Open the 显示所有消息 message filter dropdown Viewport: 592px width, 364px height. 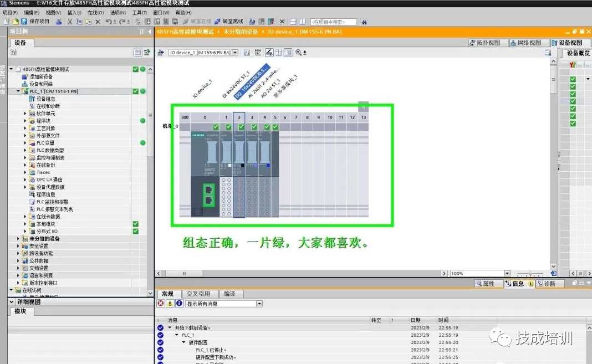click(x=259, y=304)
